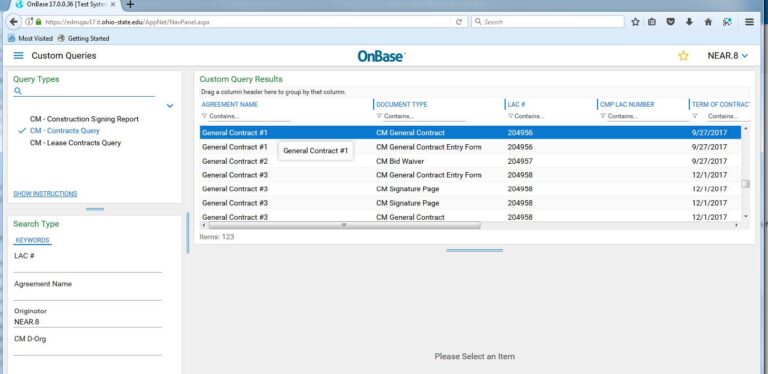Sort by LAC # column header
768x374 pixels.
coord(516,104)
